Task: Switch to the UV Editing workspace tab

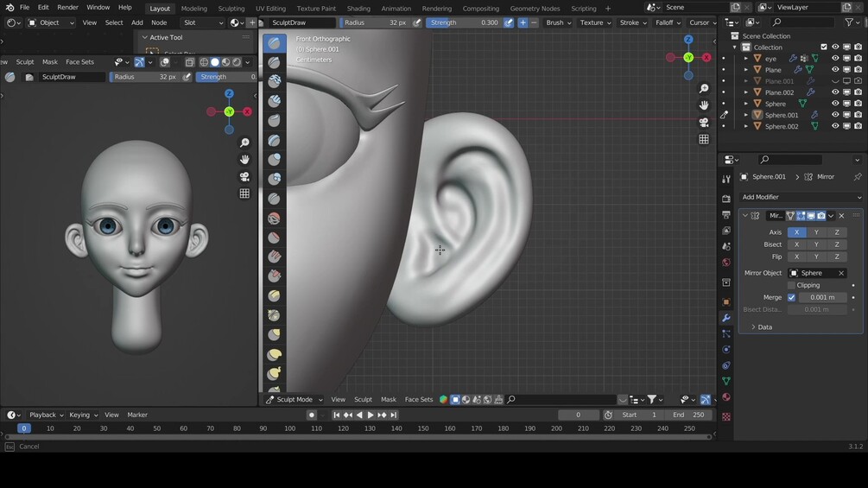Action: coord(270,9)
